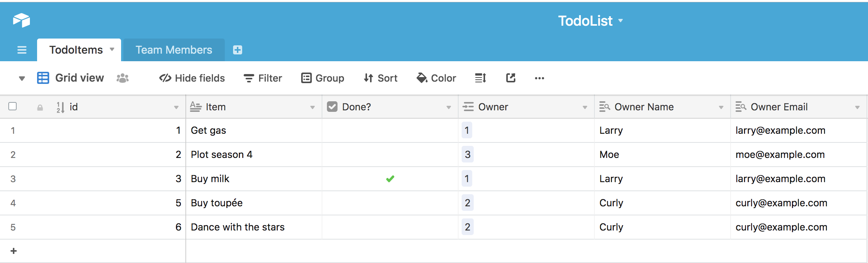Uncheck Done for Buy milk
The height and width of the screenshot is (263, 868).
(x=390, y=179)
